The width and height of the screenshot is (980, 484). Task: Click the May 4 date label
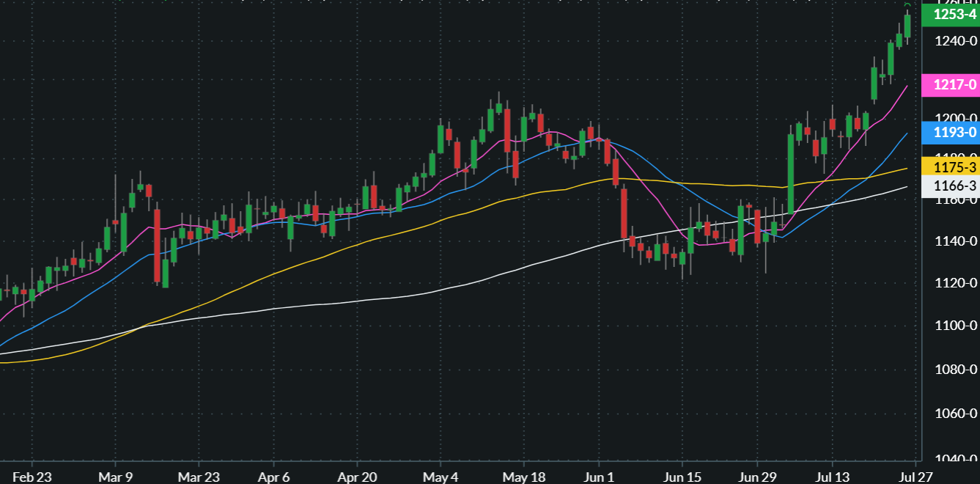(x=441, y=476)
